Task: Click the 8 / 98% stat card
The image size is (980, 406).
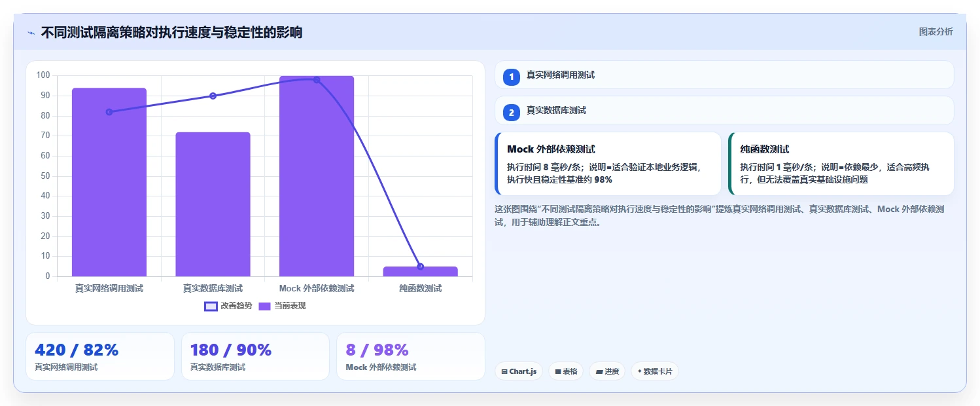Action: tap(411, 356)
